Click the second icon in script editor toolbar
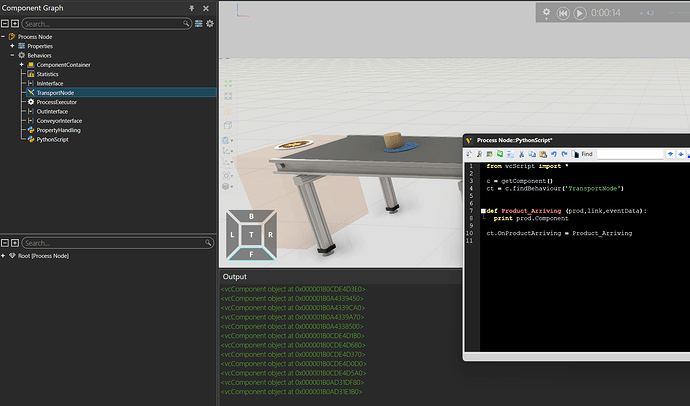 pos(479,154)
